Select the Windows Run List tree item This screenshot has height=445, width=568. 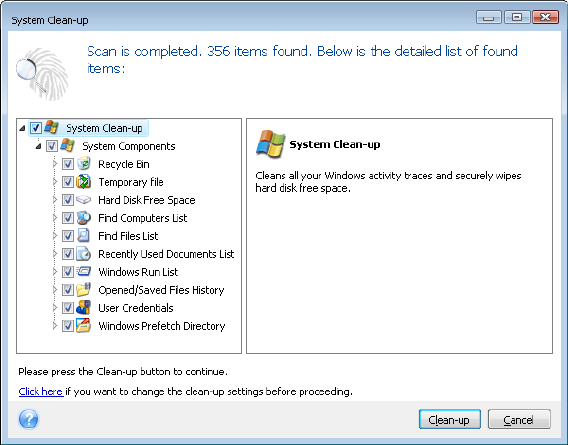138,272
